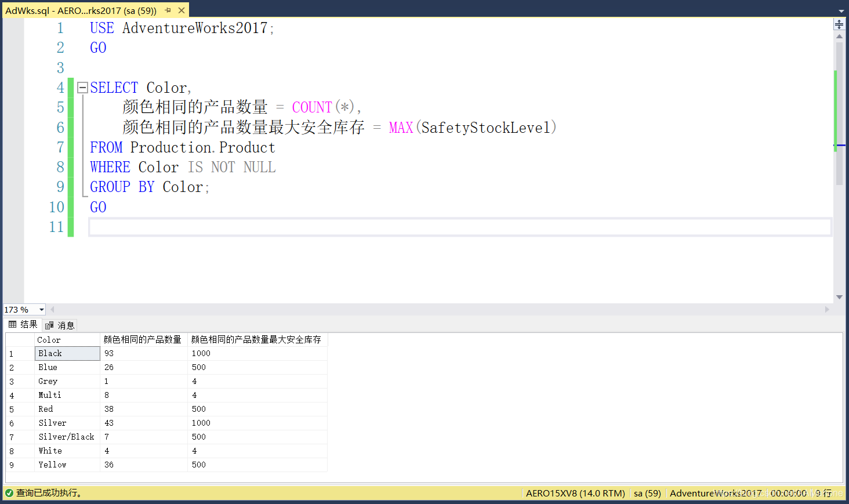The height and width of the screenshot is (504, 849).
Task: Click Production.Product on line 7
Action: click(203, 147)
